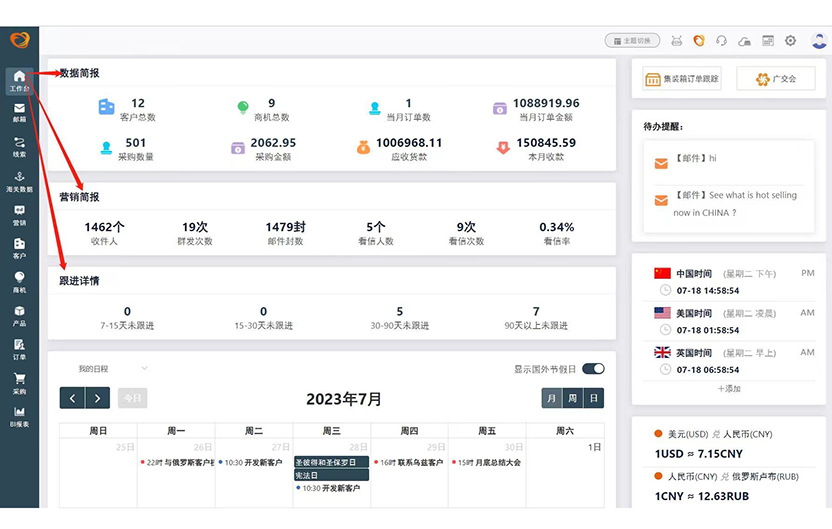Open the user avatar profile
This screenshot has width=832, height=529.
(819, 40)
